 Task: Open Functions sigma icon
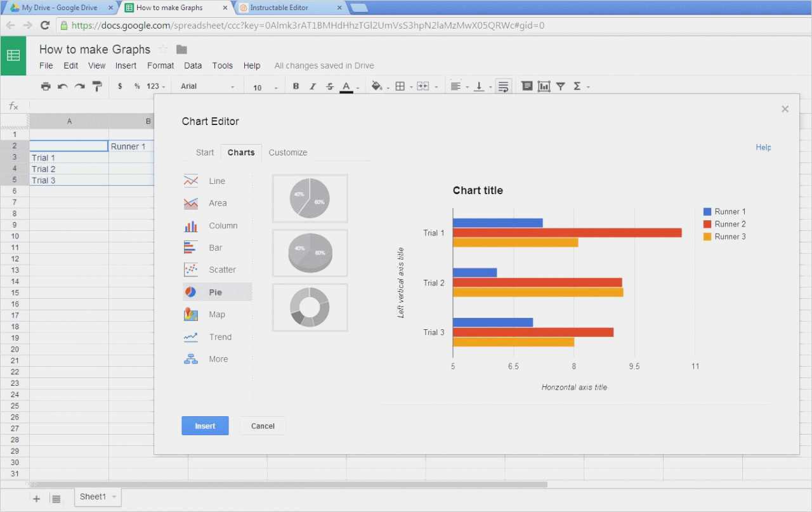tap(577, 86)
